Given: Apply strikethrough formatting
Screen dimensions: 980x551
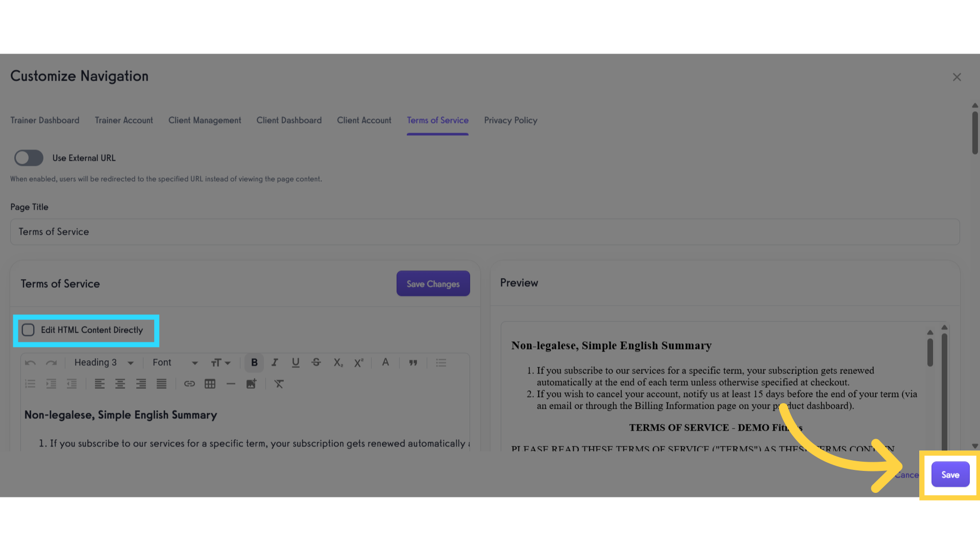Looking at the screenshot, I should [316, 363].
